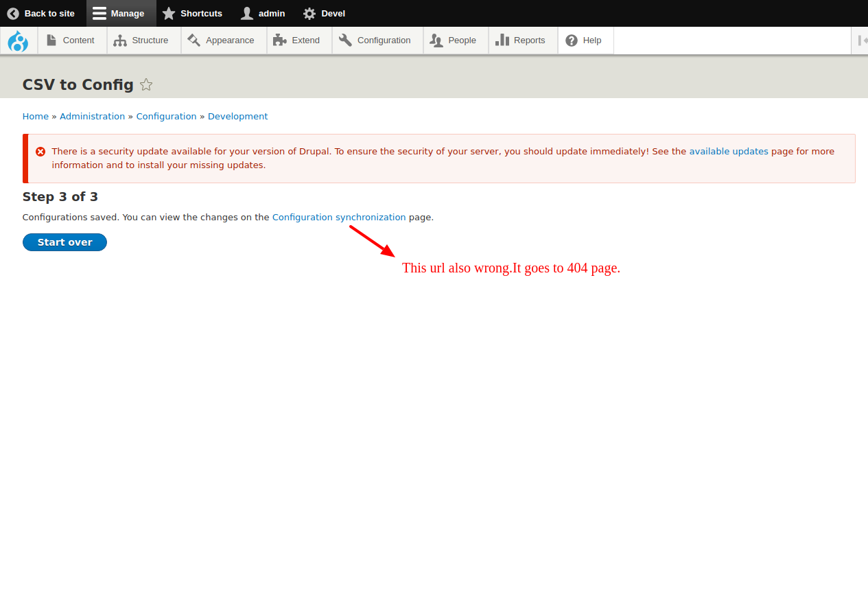Image resolution: width=868 pixels, height=595 pixels.
Task: Open the Content menu
Action: point(72,40)
